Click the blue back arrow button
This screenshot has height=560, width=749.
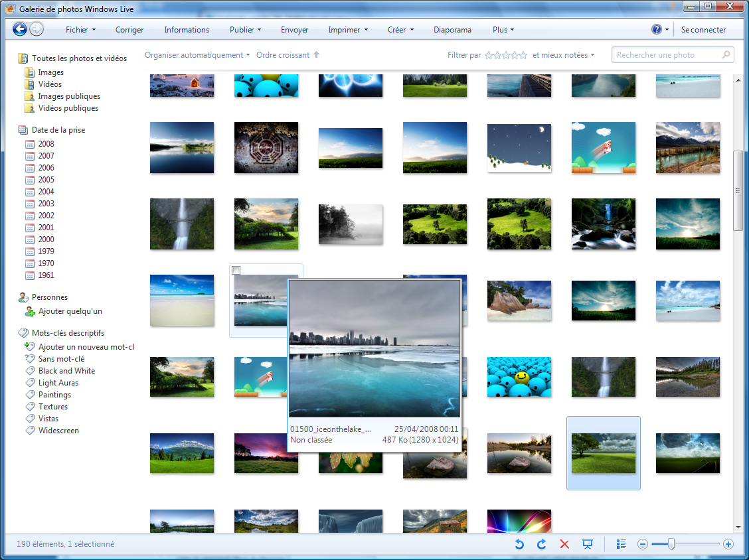20,29
